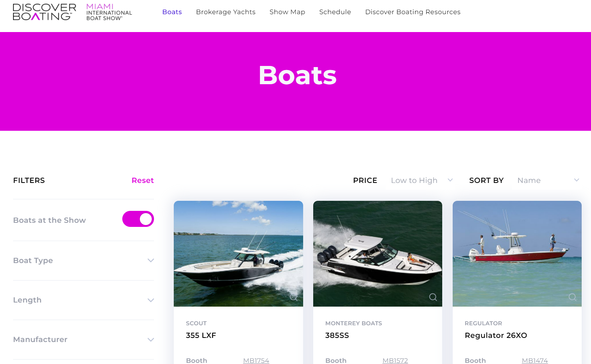Screen dimensions: 591x364
Task: Open the Price Low to High dropdown
Action: point(422,180)
